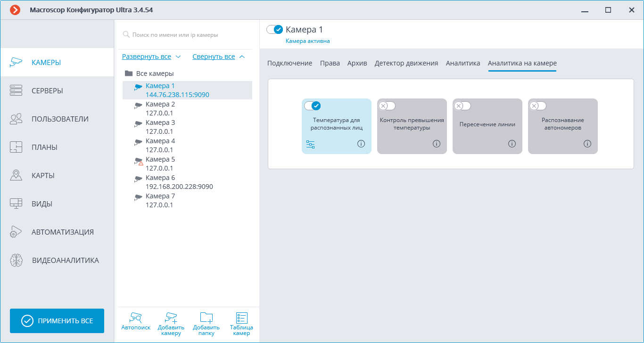Screen dimensions: 644x343
Task: Toggle Камера 1 active switch in header
Action: pyautogui.click(x=274, y=30)
